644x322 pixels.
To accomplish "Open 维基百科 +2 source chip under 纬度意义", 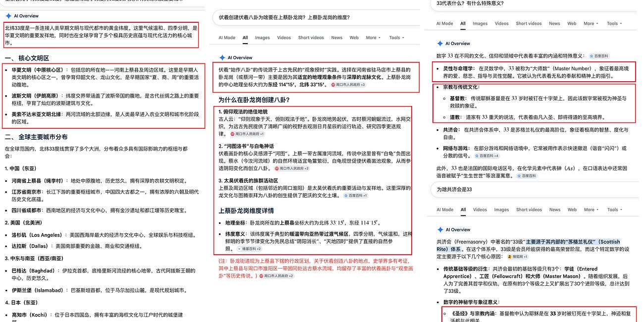I will [249, 249].
